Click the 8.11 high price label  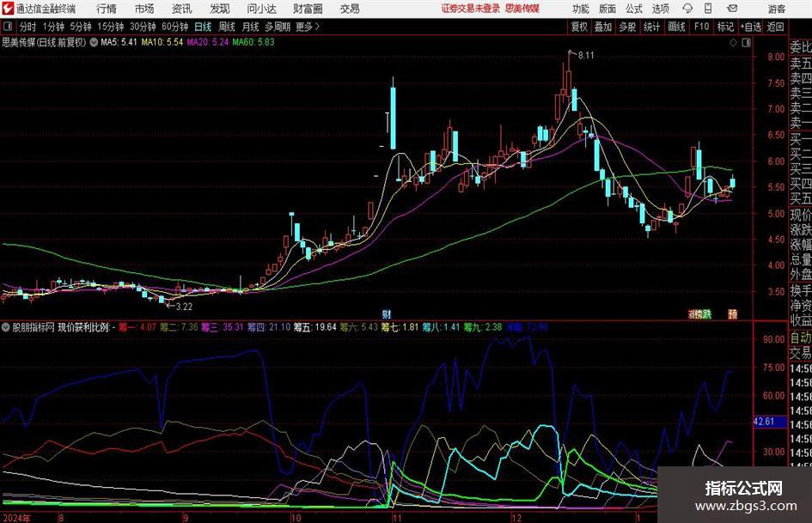click(x=586, y=56)
